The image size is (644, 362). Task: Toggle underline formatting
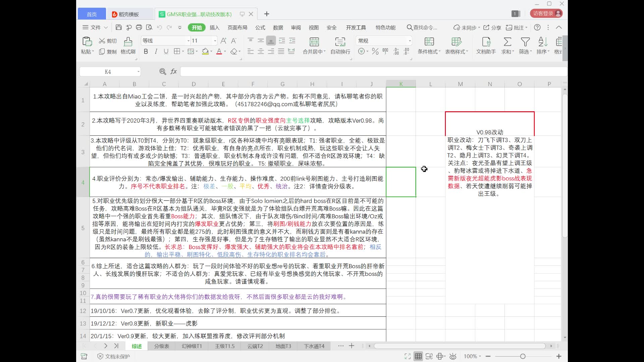[166, 51]
